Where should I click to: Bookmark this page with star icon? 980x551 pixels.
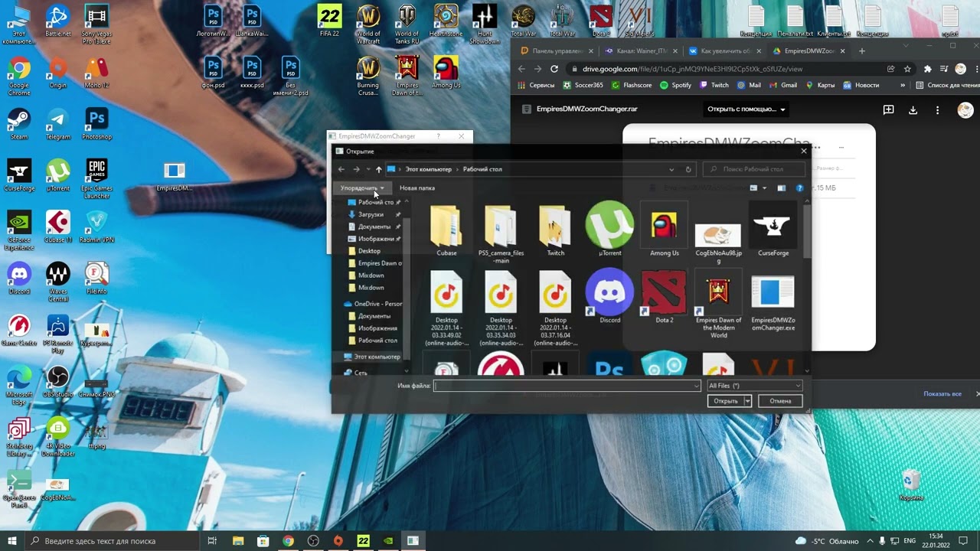(907, 69)
